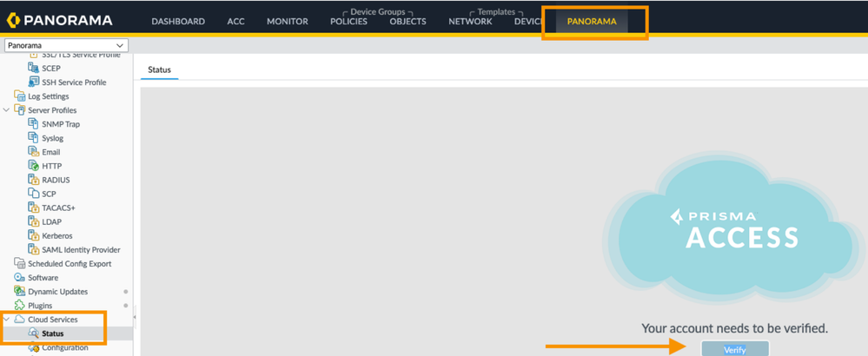Click the Kerberos profile icon
This screenshot has width=868, height=356.
click(x=33, y=235)
